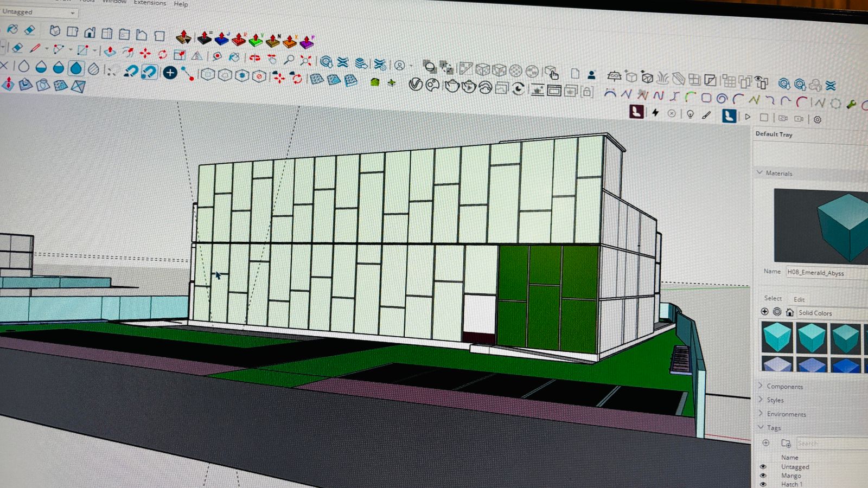Toggle visibility of Hatch 1 tag
The width and height of the screenshot is (868, 488).
pyautogui.click(x=763, y=484)
